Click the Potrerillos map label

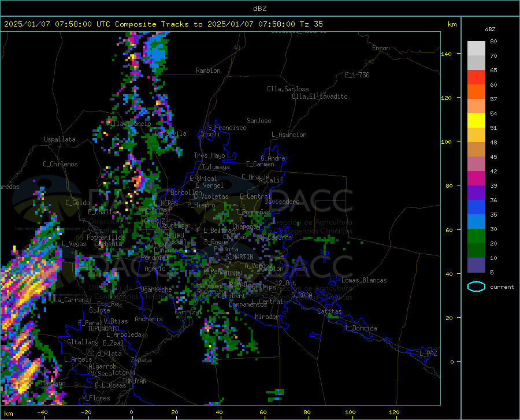tap(106, 237)
